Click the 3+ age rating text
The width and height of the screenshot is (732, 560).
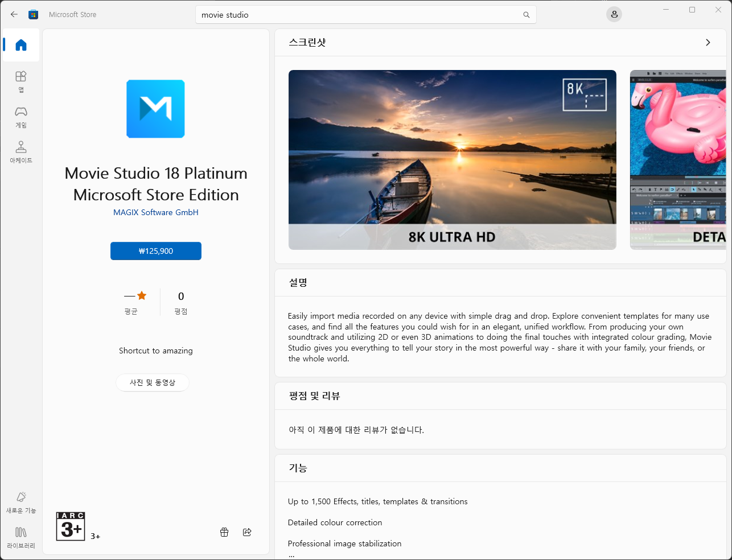(95, 536)
